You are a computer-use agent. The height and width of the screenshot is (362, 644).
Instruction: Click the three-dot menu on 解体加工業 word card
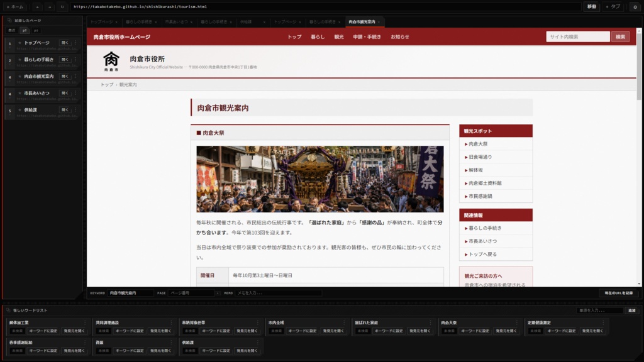pos(85,322)
